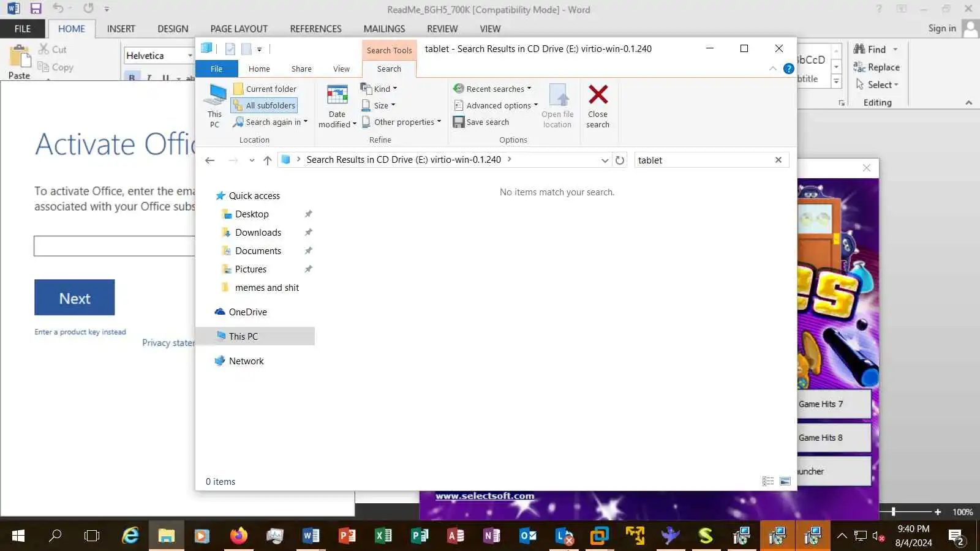The width and height of the screenshot is (980, 551).
Task: Open Word DESIGN tab
Action: click(x=173, y=29)
